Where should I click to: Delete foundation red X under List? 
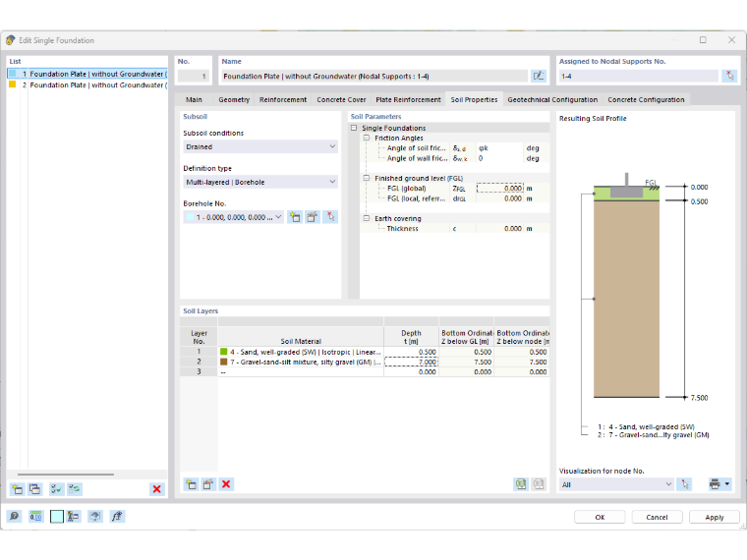[x=156, y=489]
